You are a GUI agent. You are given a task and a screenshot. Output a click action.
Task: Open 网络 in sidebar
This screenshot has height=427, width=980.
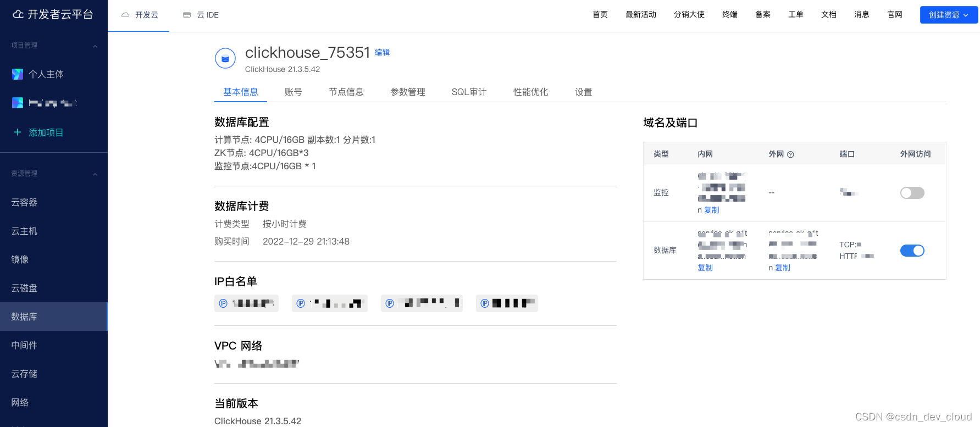[54, 402]
